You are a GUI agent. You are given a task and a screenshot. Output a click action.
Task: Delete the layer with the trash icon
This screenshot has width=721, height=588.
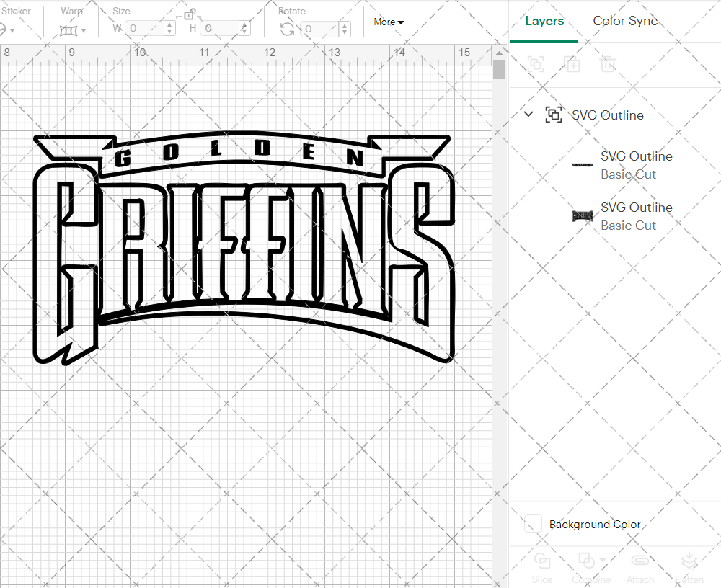click(609, 64)
